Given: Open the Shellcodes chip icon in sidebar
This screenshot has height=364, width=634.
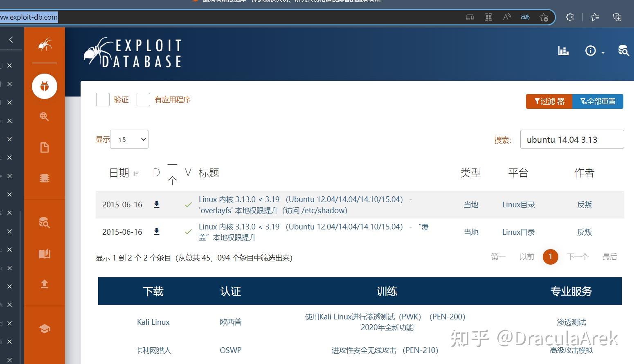Looking at the screenshot, I should click(x=45, y=178).
